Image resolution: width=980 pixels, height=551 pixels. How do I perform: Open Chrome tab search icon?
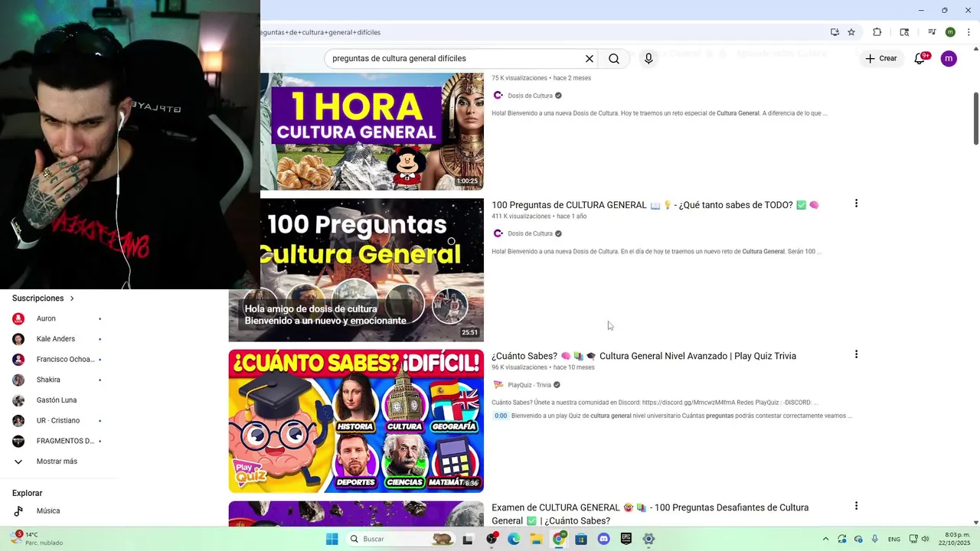click(x=904, y=32)
